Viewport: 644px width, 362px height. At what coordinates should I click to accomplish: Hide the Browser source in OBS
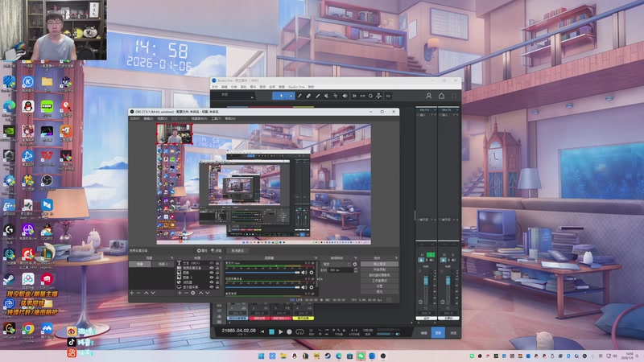click(212, 282)
